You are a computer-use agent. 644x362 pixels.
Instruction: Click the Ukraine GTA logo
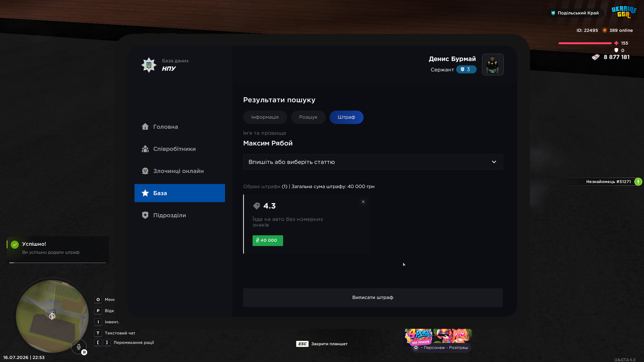pos(624,12)
